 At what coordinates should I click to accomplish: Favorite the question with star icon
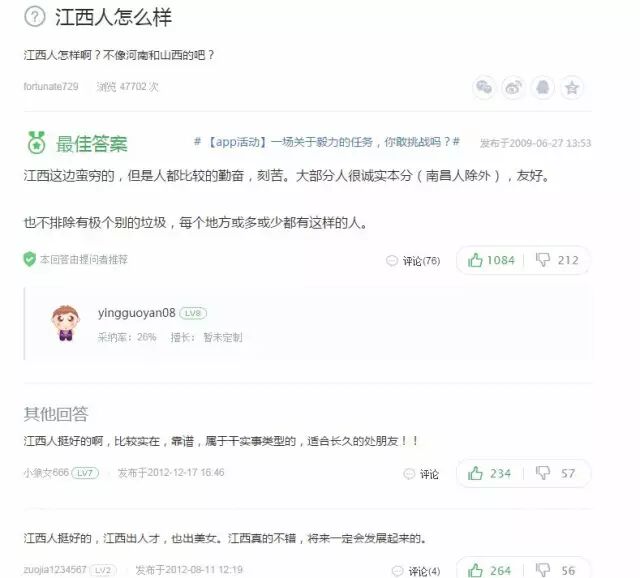(572, 87)
